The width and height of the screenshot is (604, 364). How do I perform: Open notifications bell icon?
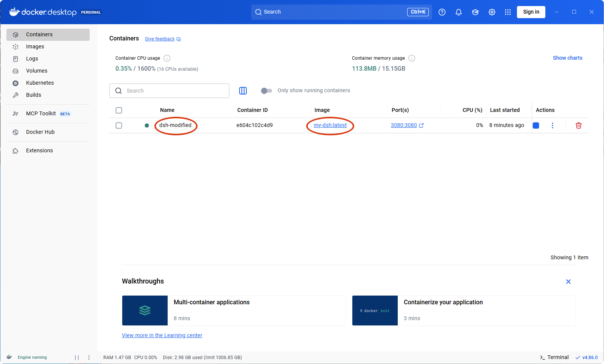coord(459,12)
